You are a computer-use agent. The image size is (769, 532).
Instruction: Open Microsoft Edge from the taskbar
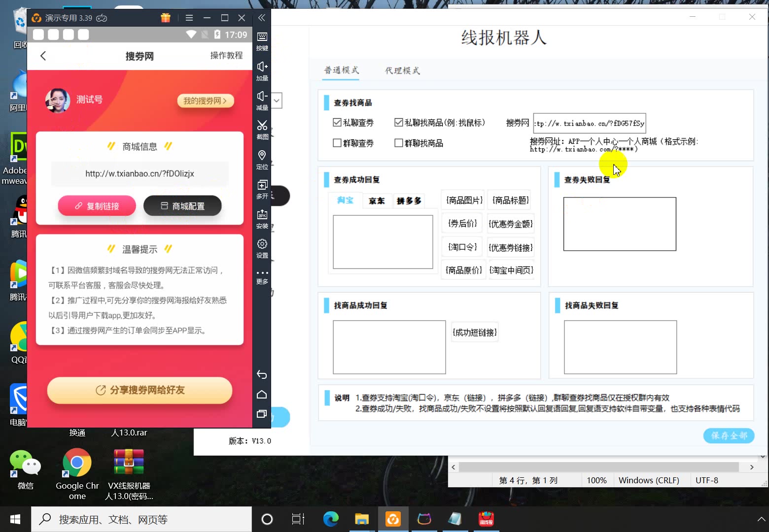pos(331,519)
